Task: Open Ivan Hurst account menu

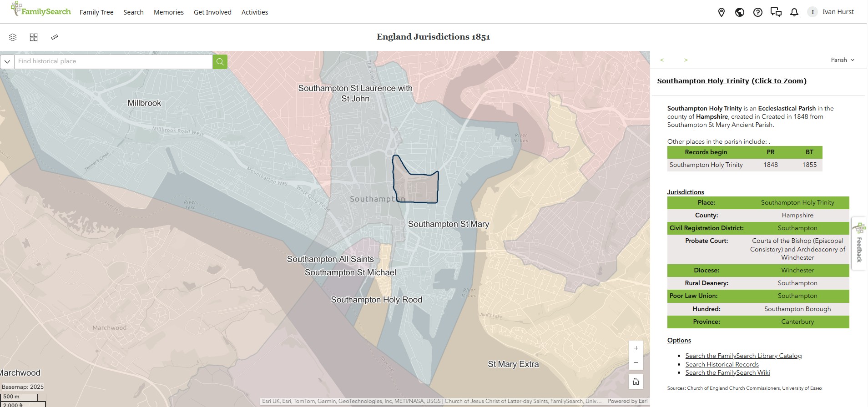Action: (x=832, y=12)
